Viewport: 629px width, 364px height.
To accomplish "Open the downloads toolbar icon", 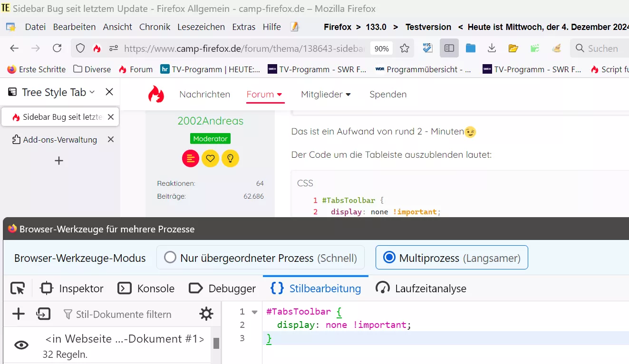I will (x=492, y=48).
